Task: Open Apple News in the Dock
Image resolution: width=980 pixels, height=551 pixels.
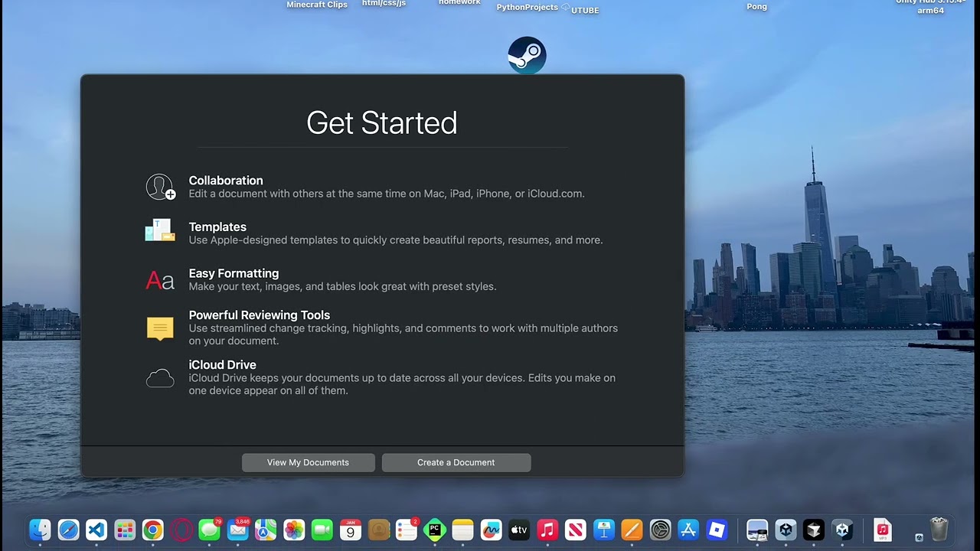Action: pyautogui.click(x=576, y=530)
